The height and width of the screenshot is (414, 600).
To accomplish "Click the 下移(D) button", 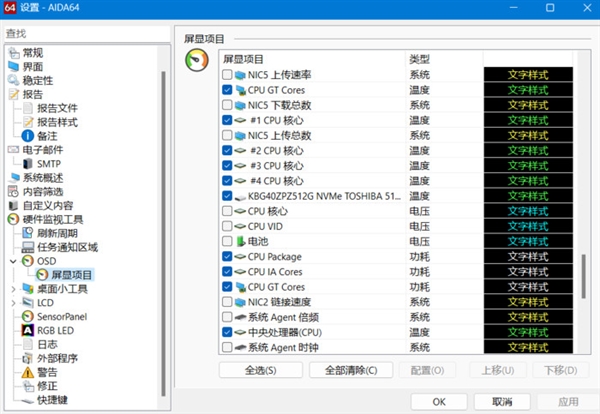I will (561, 370).
